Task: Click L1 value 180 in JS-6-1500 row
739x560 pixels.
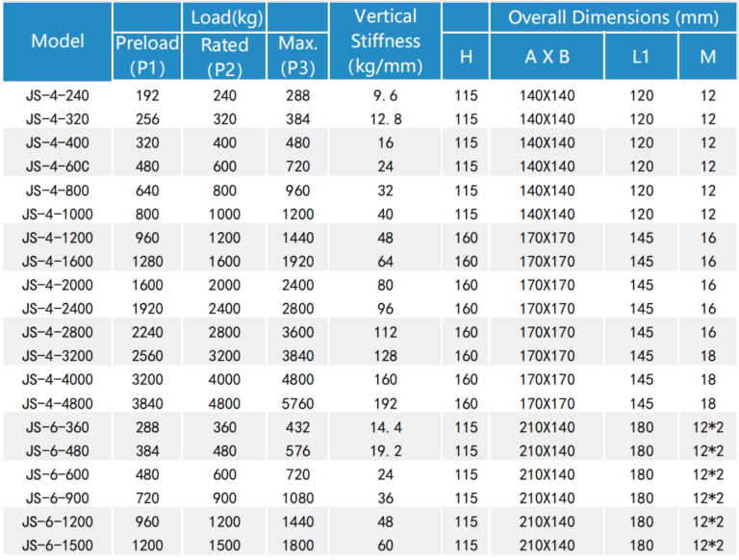Action: [642, 546]
